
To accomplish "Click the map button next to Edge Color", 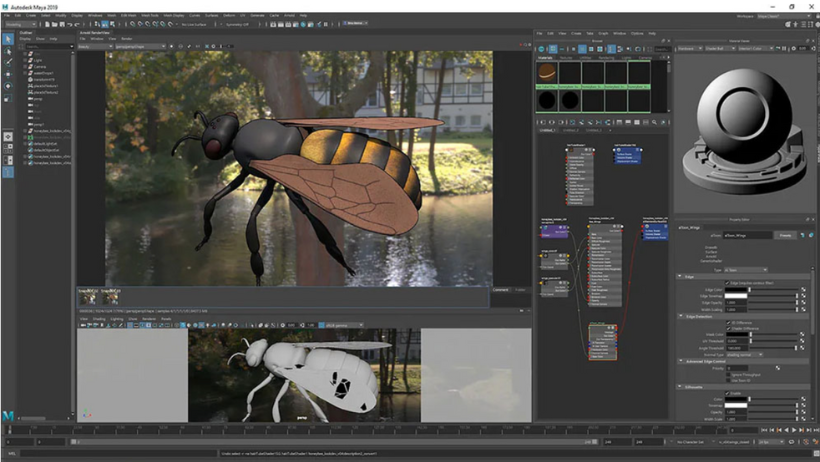I will (x=803, y=289).
